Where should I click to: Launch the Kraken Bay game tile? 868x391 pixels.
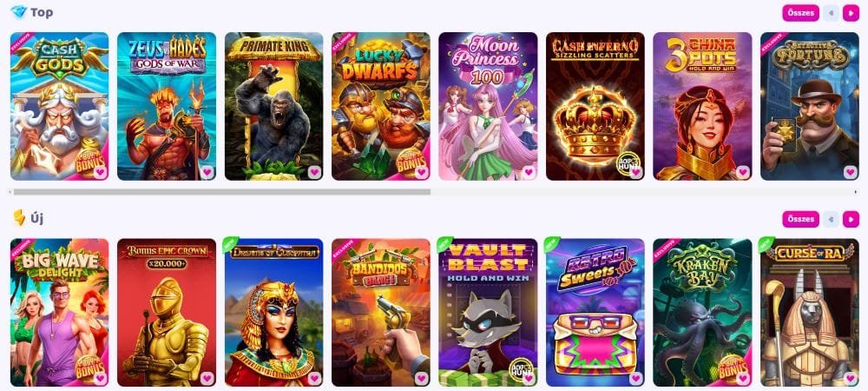click(702, 312)
